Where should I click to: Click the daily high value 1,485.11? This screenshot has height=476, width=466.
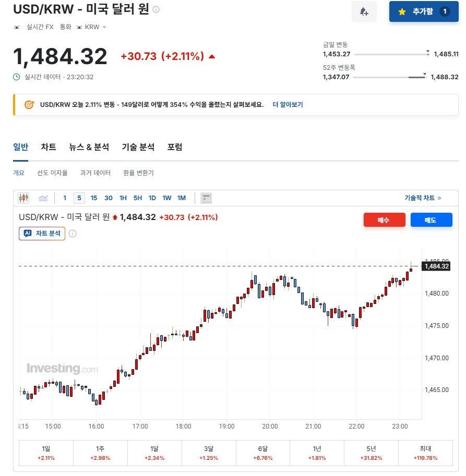446,54
